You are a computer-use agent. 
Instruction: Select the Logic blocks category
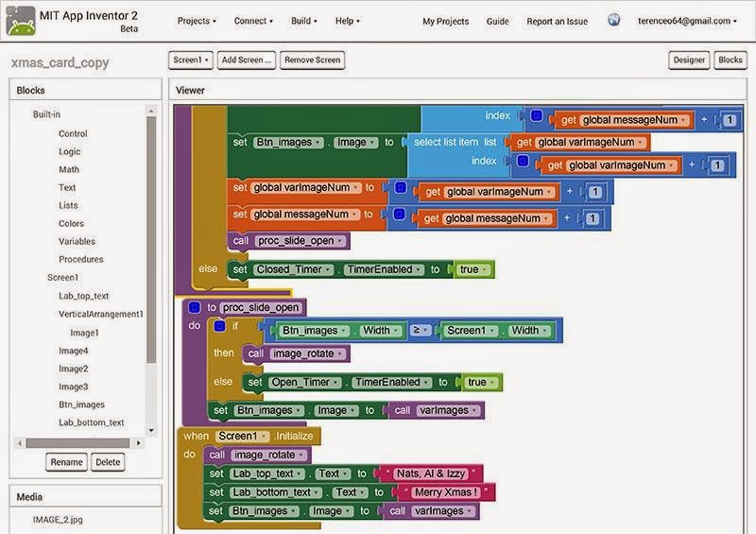point(69,151)
